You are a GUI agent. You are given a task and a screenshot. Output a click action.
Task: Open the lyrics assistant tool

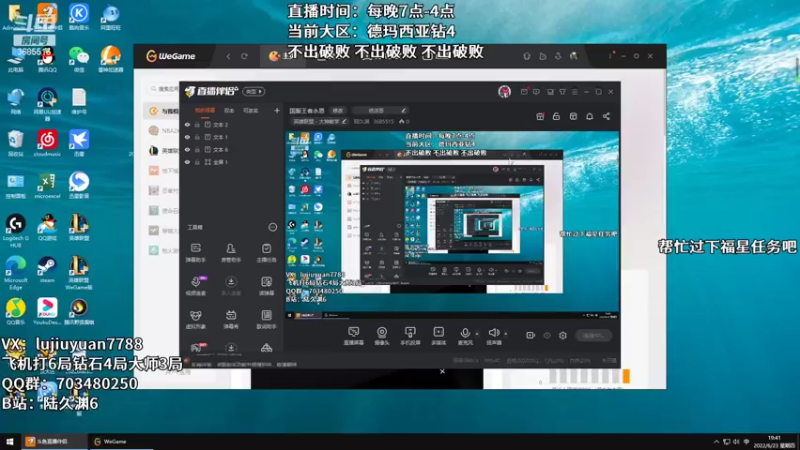click(x=266, y=319)
